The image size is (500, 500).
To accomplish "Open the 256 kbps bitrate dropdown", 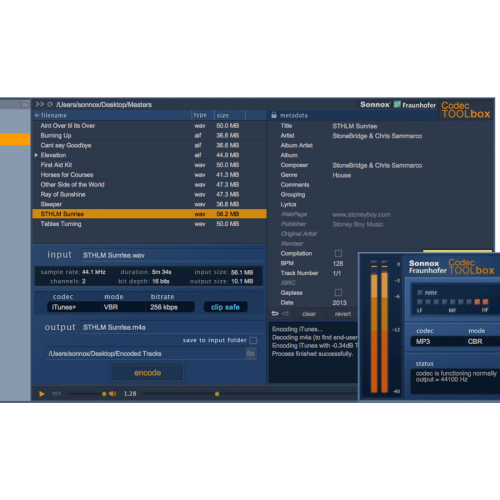I will (170, 307).
